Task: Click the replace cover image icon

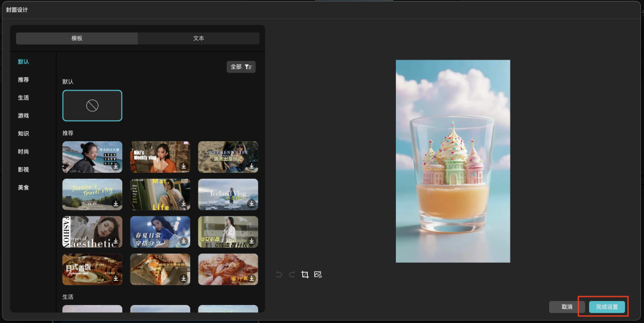Action: click(x=318, y=274)
